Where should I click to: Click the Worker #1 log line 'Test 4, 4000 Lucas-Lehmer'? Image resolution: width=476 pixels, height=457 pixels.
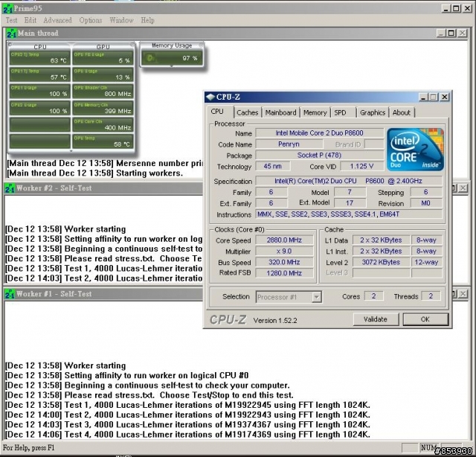(x=187, y=435)
